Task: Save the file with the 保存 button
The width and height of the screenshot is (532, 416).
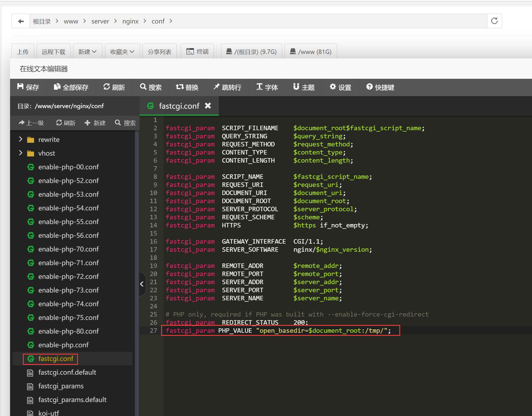Action: (28, 87)
